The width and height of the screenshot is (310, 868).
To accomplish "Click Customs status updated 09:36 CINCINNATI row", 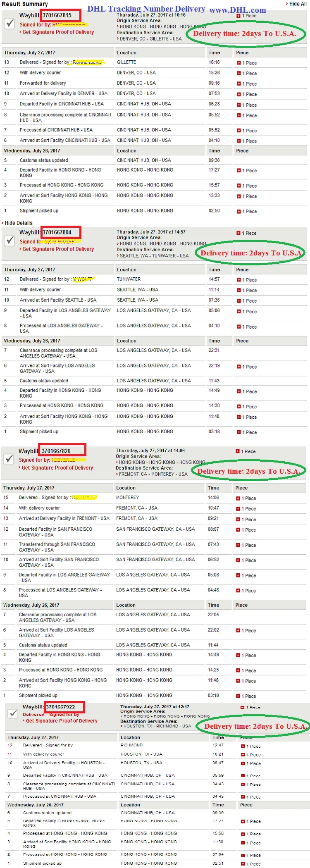I will [154, 160].
